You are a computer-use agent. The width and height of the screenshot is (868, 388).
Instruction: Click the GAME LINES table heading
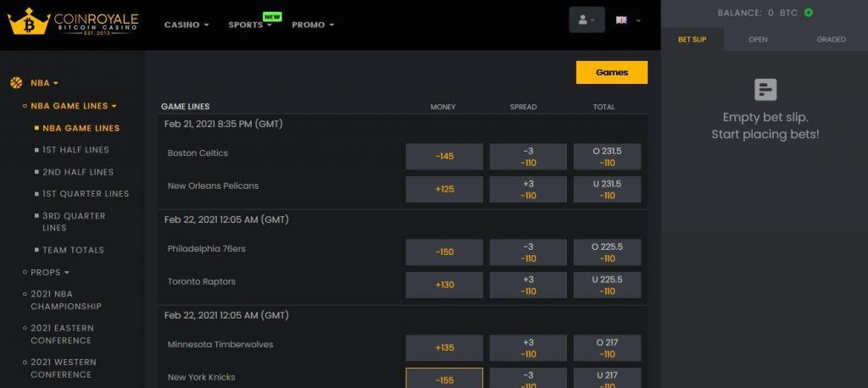186,107
